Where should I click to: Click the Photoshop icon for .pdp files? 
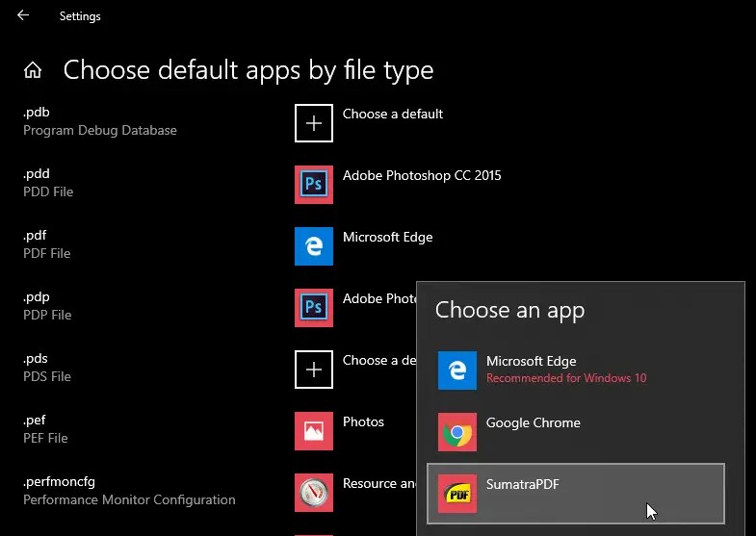click(314, 308)
